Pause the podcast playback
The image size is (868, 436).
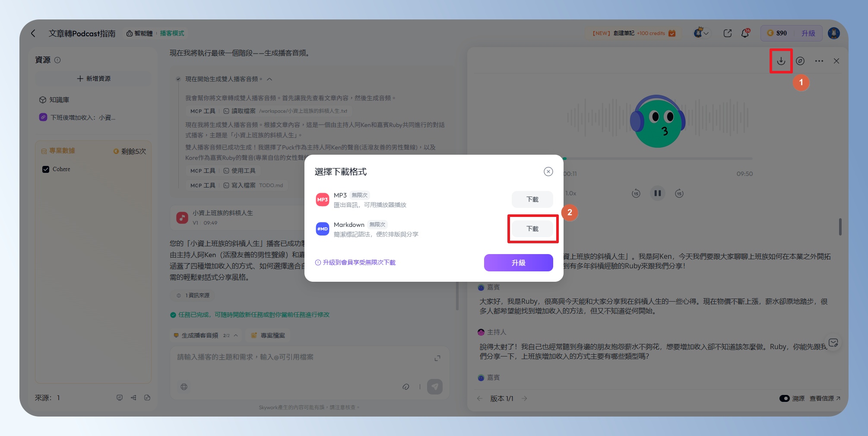[x=657, y=193]
